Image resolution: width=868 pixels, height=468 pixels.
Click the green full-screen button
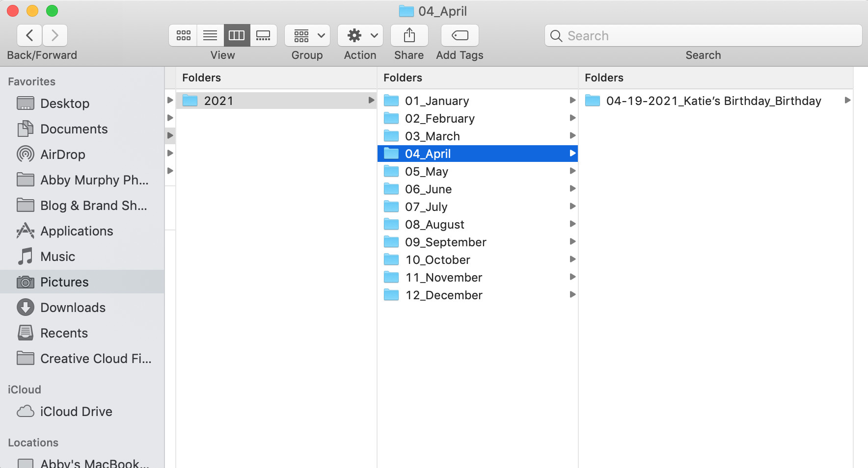pos(52,11)
